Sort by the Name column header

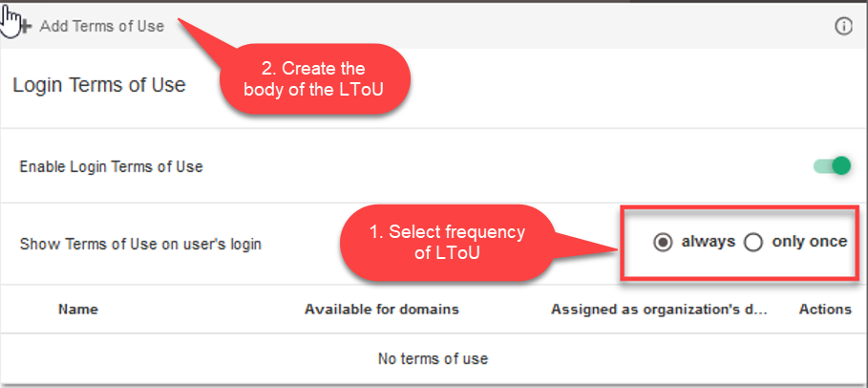78,309
